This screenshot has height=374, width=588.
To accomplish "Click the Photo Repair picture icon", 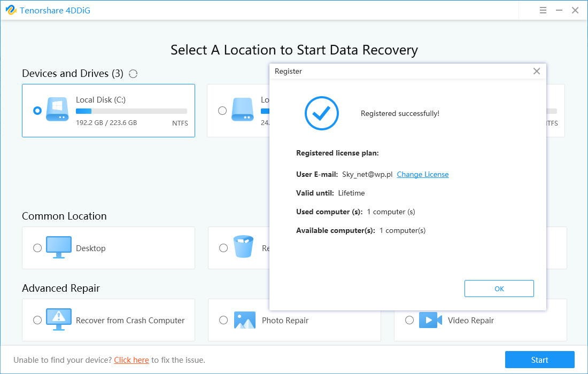I will [x=244, y=320].
